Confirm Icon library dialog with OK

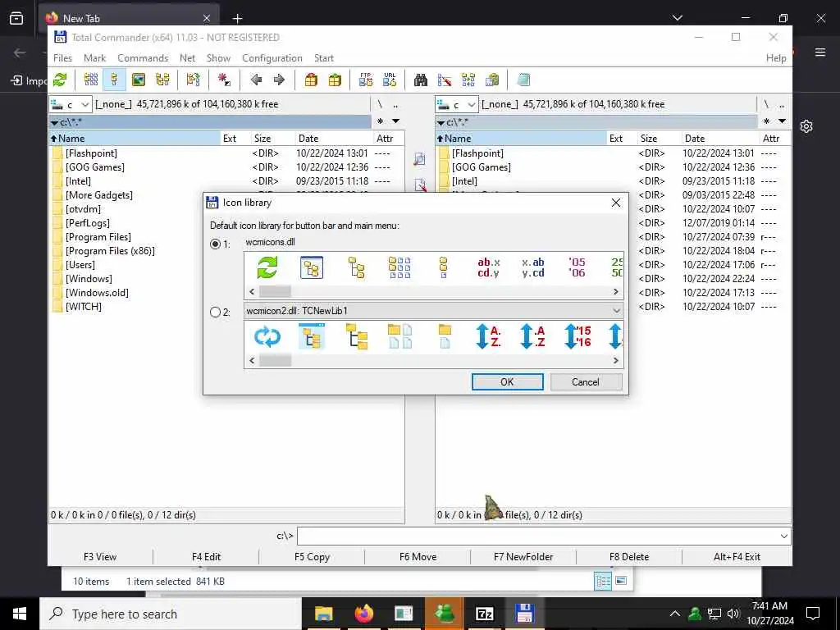click(507, 382)
